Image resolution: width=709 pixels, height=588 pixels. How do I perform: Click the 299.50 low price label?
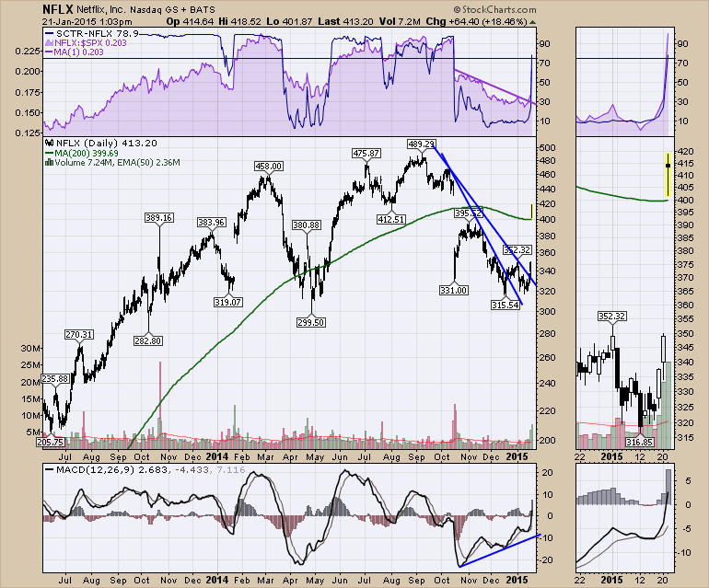[310, 322]
